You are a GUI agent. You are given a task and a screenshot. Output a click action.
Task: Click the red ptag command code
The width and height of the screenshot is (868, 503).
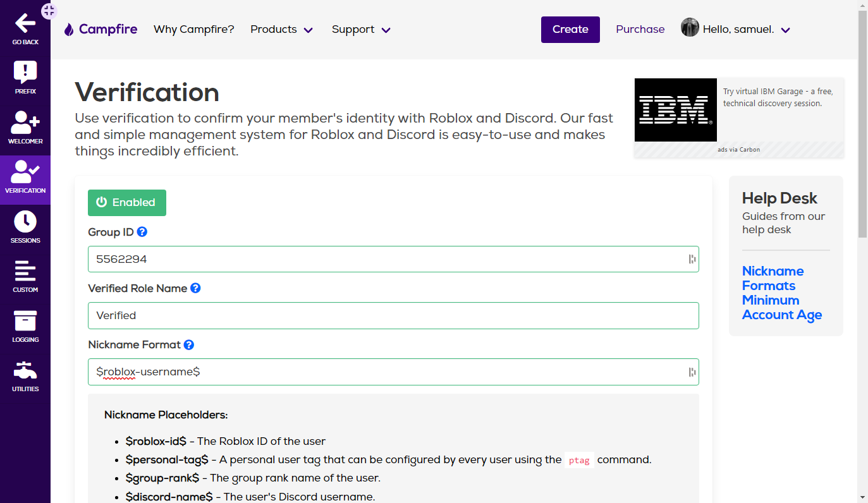580,460
